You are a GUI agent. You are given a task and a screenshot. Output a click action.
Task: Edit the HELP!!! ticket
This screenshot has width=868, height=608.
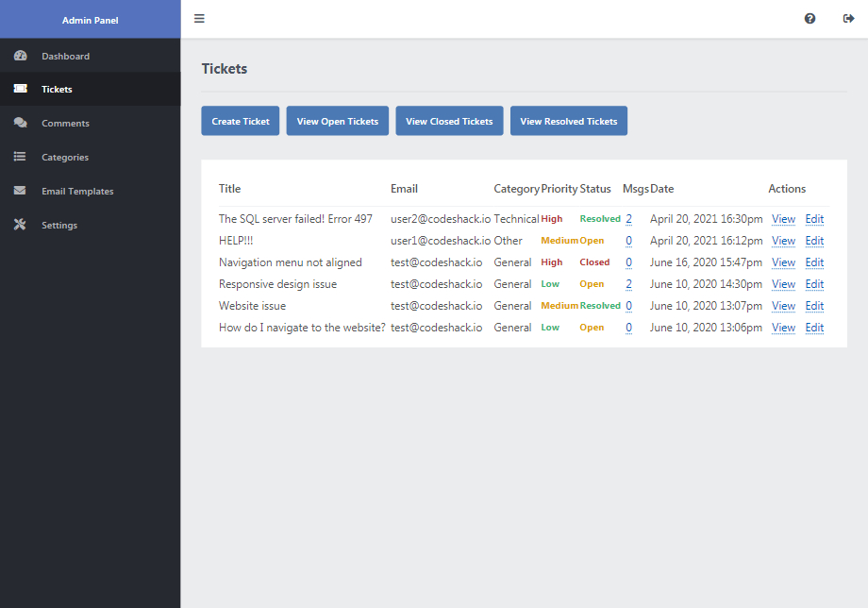click(x=814, y=241)
